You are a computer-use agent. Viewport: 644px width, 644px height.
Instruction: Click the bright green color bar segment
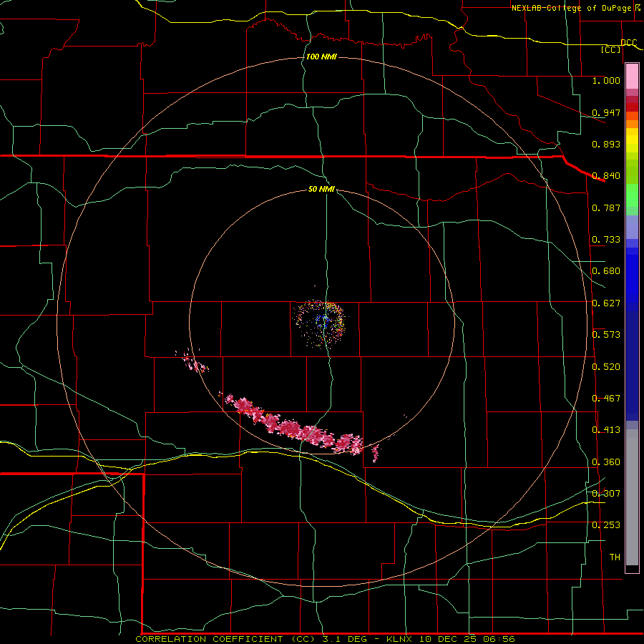pyautogui.click(x=632, y=195)
